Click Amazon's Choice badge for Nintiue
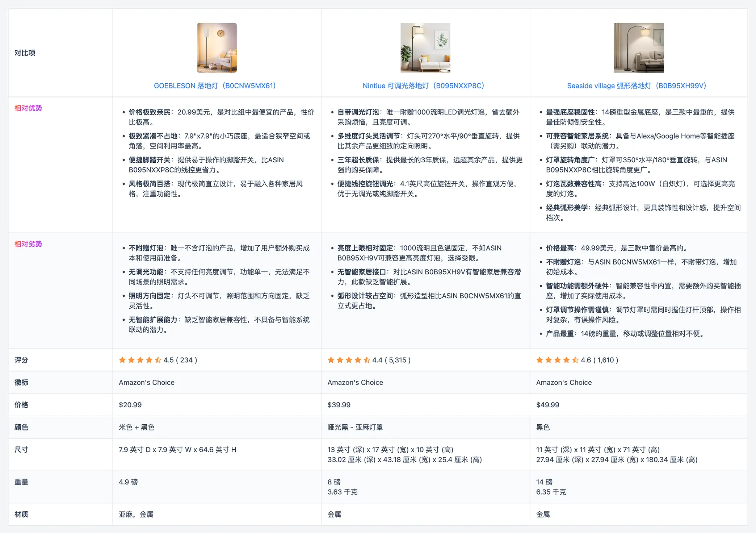Image resolution: width=756 pixels, height=533 pixels. point(355,383)
